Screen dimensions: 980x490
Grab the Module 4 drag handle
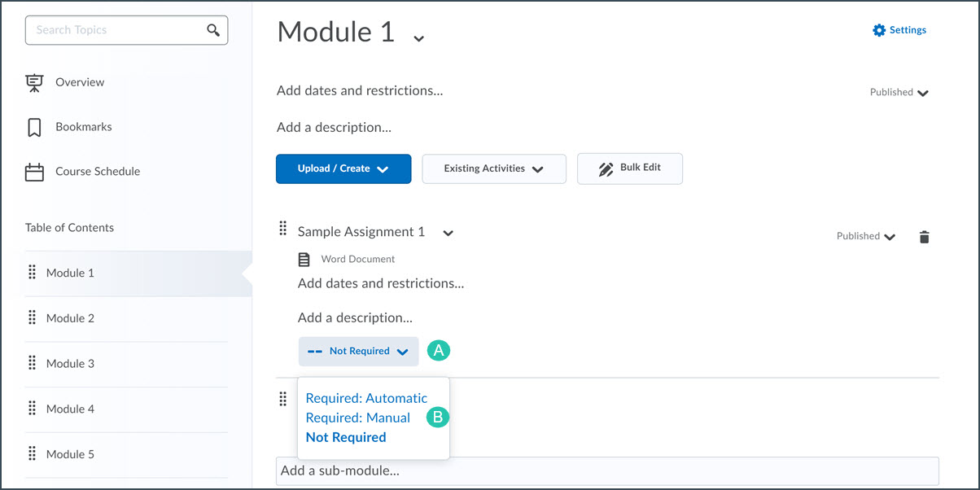tap(33, 409)
